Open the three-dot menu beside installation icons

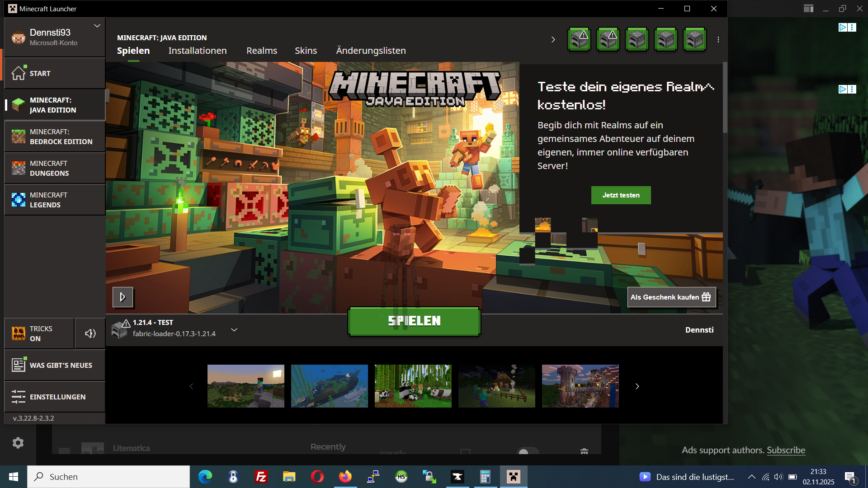(718, 40)
